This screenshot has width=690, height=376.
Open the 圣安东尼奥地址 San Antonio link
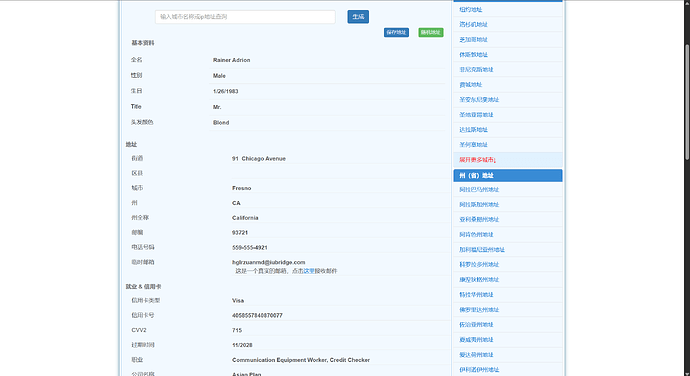479,100
